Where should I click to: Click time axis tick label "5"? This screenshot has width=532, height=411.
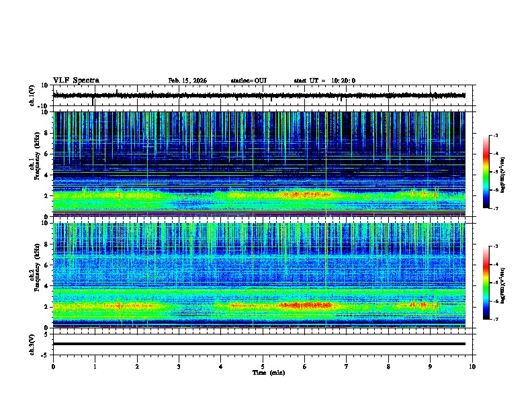coord(263,367)
